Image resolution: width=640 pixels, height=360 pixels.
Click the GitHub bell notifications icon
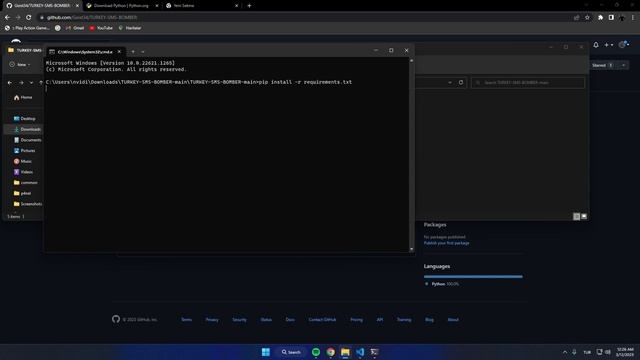[596, 45]
